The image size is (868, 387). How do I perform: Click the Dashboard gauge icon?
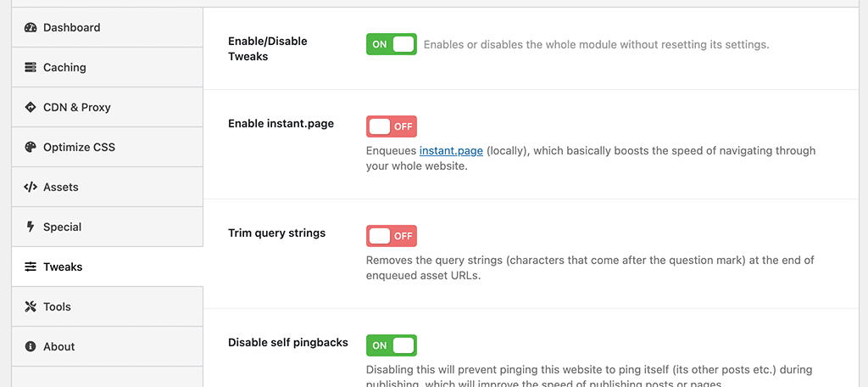pos(31,28)
